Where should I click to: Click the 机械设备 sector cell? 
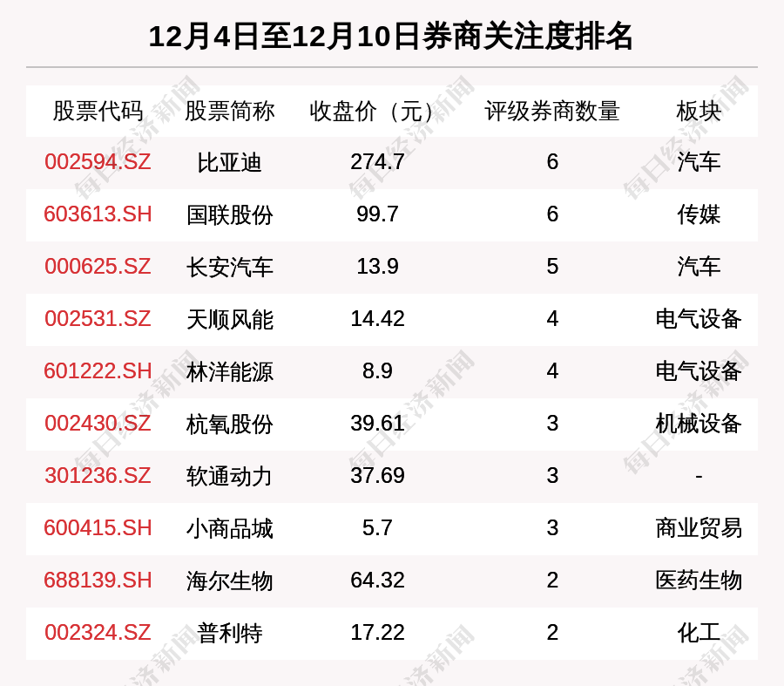coord(699,424)
